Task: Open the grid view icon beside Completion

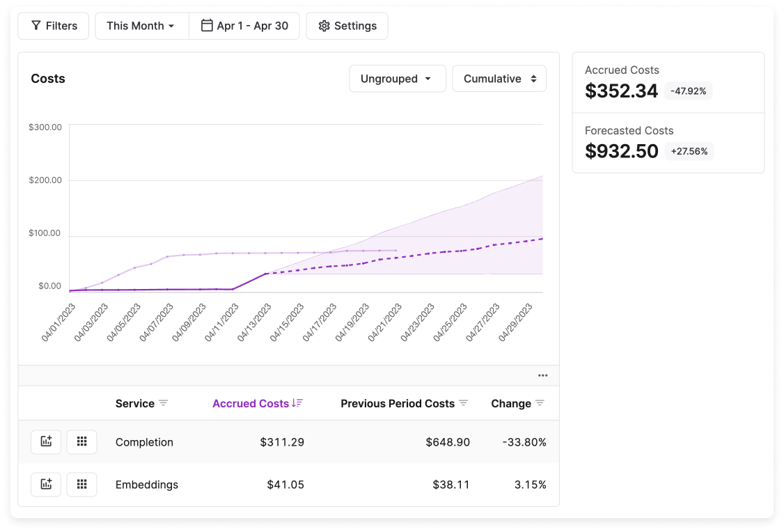Action: (x=81, y=441)
